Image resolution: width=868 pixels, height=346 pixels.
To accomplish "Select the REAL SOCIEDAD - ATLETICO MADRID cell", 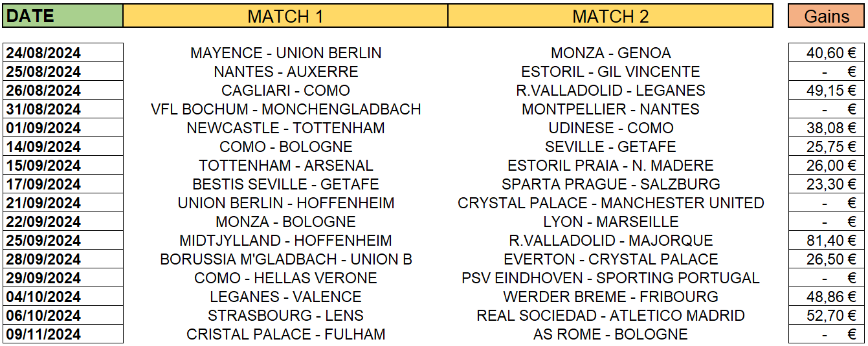I will (x=610, y=316).
